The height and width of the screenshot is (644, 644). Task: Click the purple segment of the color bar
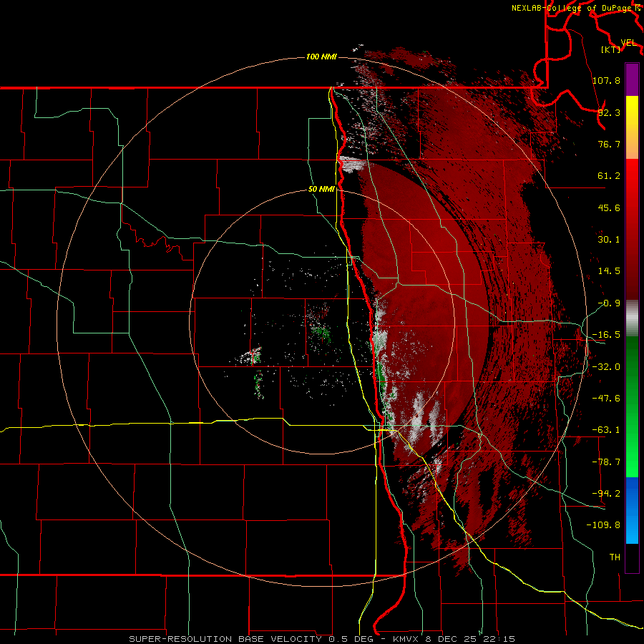point(632,79)
